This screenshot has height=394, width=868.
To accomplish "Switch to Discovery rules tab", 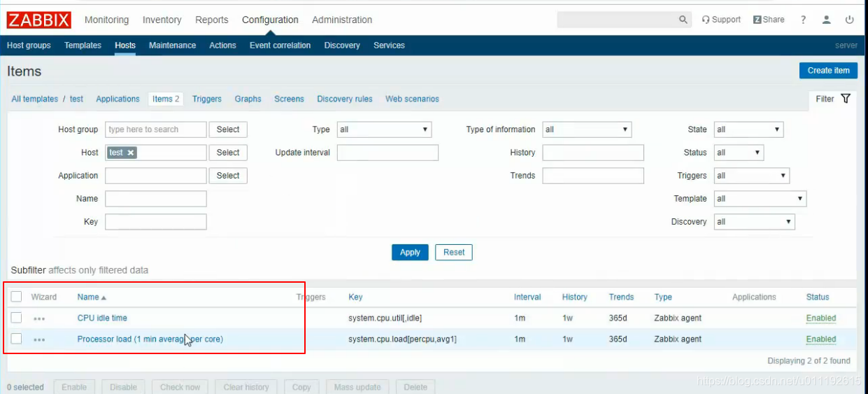I will [x=345, y=99].
